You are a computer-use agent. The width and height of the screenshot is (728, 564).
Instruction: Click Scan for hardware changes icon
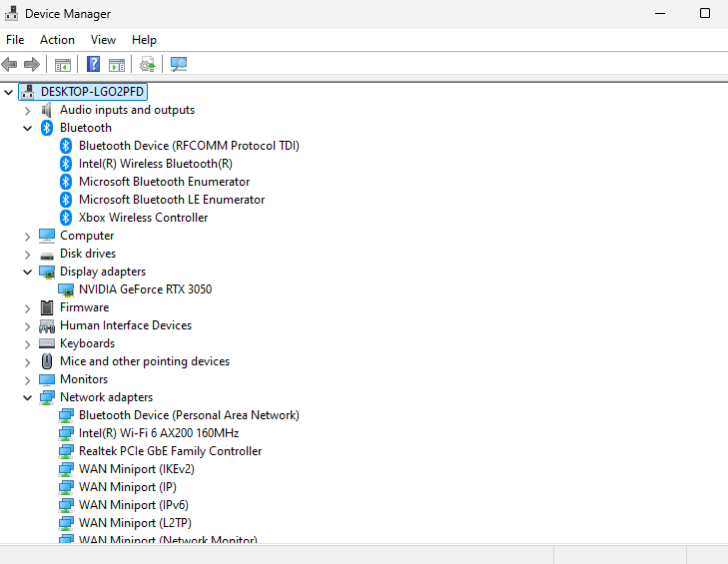pyautogui.click(x=179, y=64)
